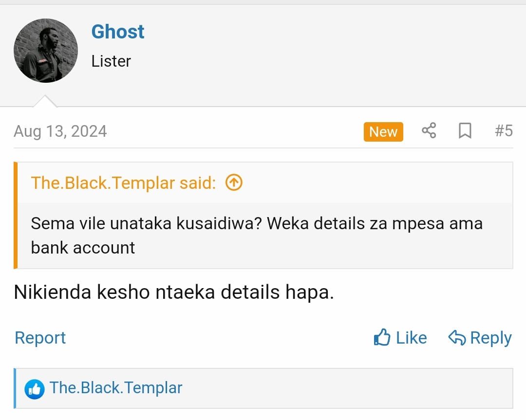Click the "Nikienda kesho" post message text
Viewport: 526px width, 420px height.
(x=174, y=292)
